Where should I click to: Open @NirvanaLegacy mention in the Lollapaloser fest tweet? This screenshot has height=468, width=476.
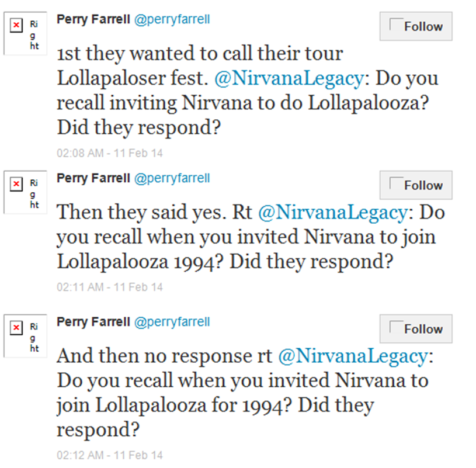326,78
